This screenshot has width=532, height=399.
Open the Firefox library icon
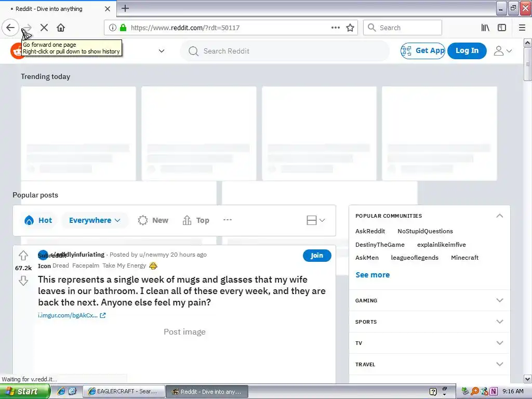(x=485, y=28)
